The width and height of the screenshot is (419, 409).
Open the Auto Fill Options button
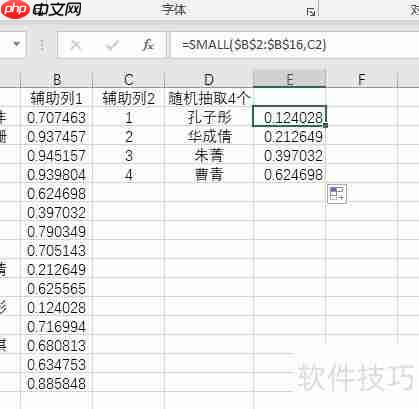coord(337,194)
